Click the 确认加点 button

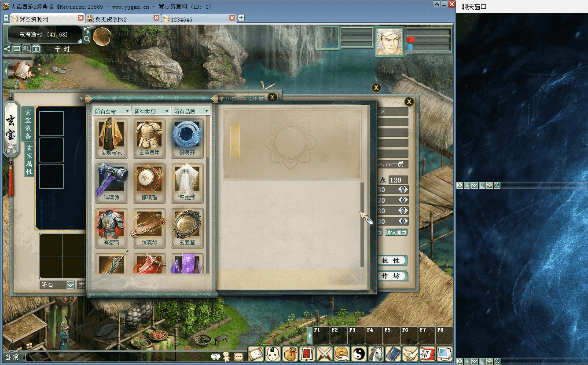[396, 232]
